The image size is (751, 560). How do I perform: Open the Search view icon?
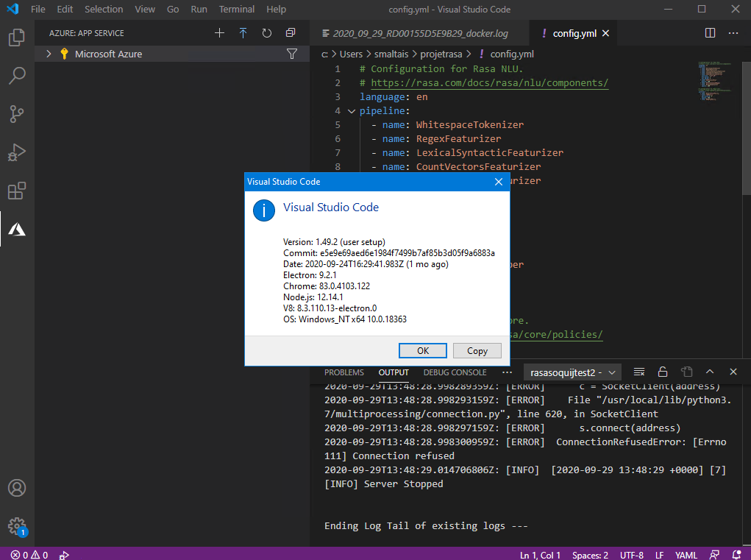(17, 75)
